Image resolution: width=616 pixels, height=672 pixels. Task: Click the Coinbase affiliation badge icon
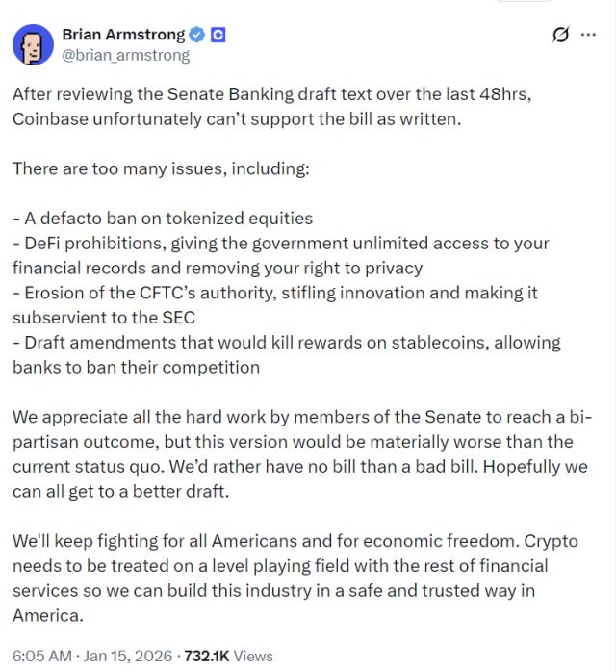pos(218,35)
